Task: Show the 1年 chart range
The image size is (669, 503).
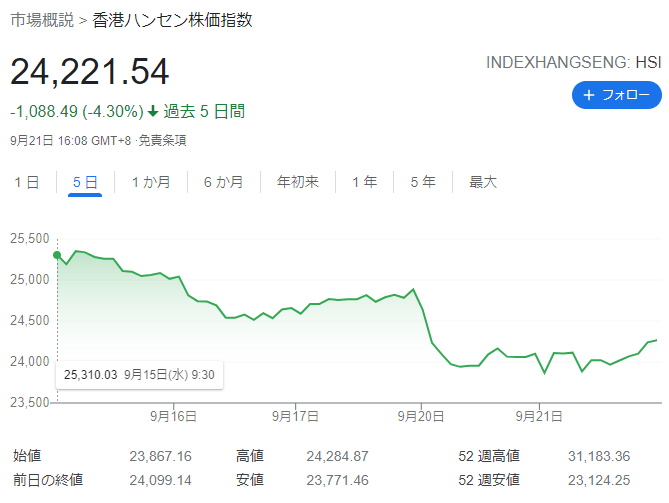Action: coord(364,182)
